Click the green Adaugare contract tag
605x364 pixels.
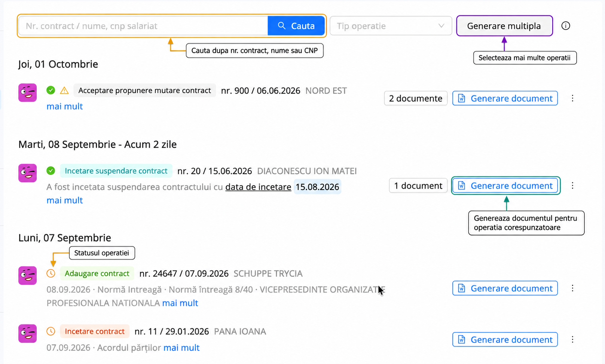97,273
